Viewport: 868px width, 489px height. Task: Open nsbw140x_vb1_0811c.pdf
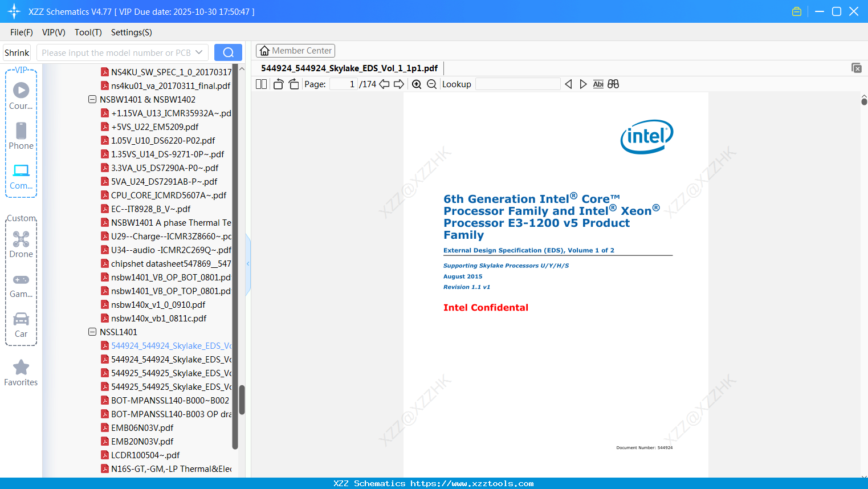point(154,318)
